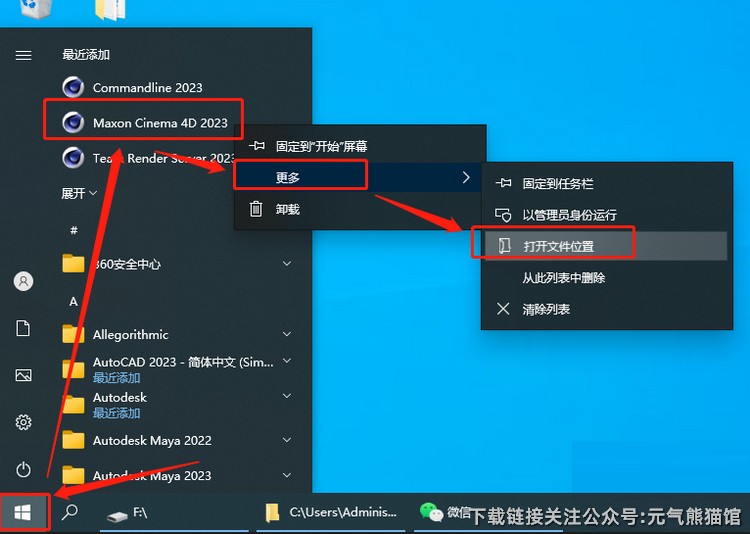Open Settings gear in Start sidebar
The width and height of the screenshot is (750, 534).
pos(23,422)
